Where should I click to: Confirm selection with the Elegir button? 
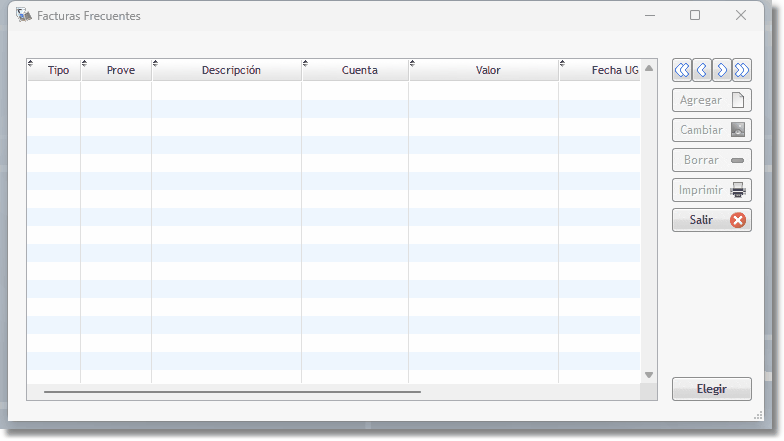pyautogui.click(x=711, y=389)
